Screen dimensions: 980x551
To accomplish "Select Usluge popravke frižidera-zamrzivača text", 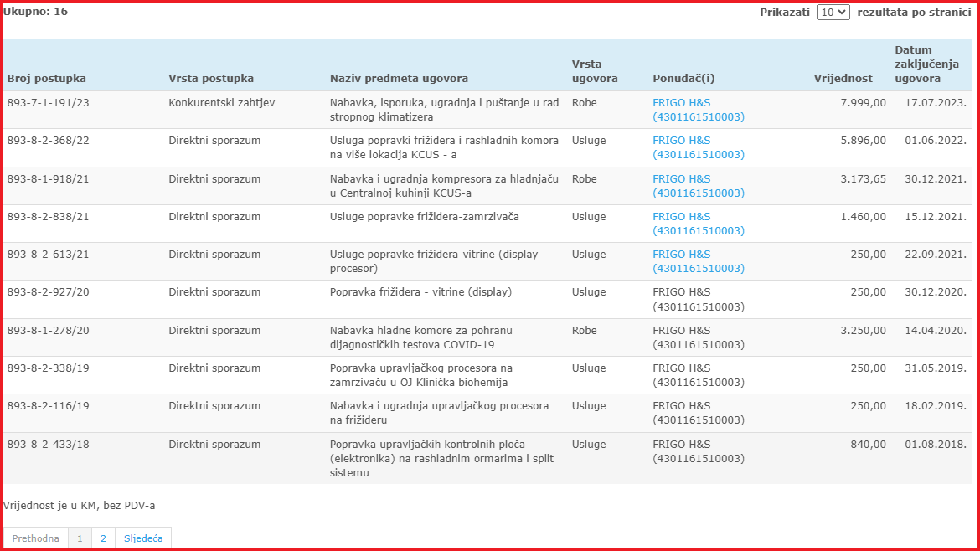I will [x=425, y=217].
